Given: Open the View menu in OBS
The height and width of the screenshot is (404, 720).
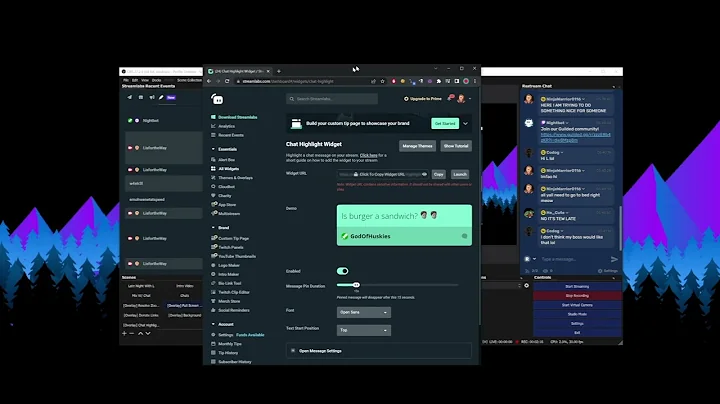Looking at the screenshot, I should pyautogui.click(x=145, y=80).
